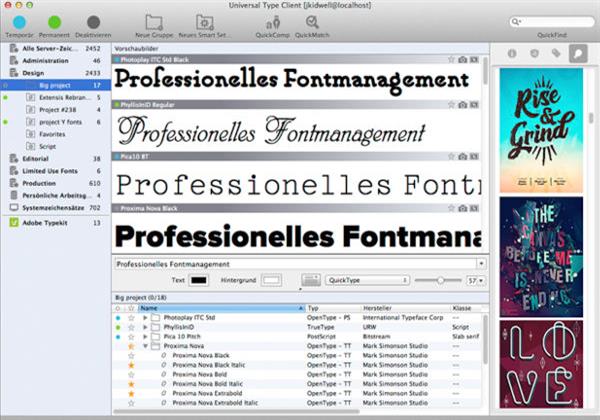The width and height of the screenshot is (600, 420).
Task: Click camera icon on PhyllisInD Regular preview
Action: [463, 104]
